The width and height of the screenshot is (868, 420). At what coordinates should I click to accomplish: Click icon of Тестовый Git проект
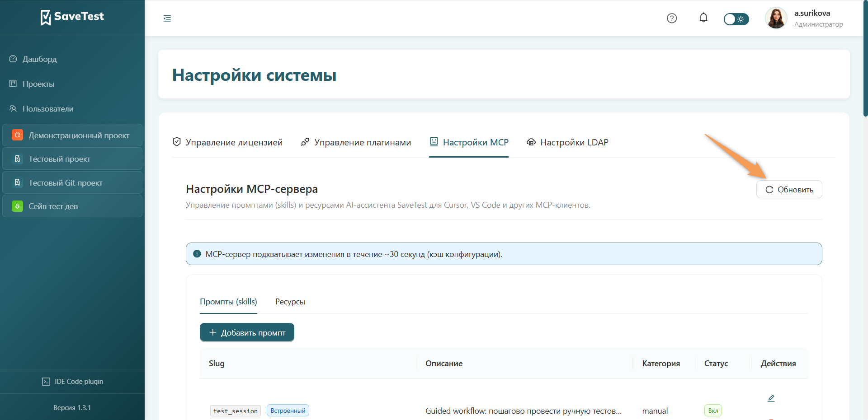pos(17,182)
